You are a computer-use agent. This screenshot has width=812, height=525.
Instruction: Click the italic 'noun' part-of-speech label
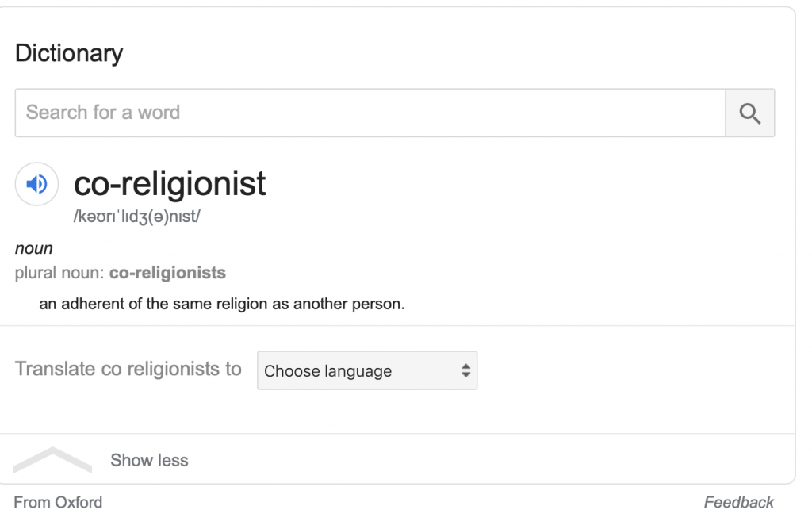[34, 248]
